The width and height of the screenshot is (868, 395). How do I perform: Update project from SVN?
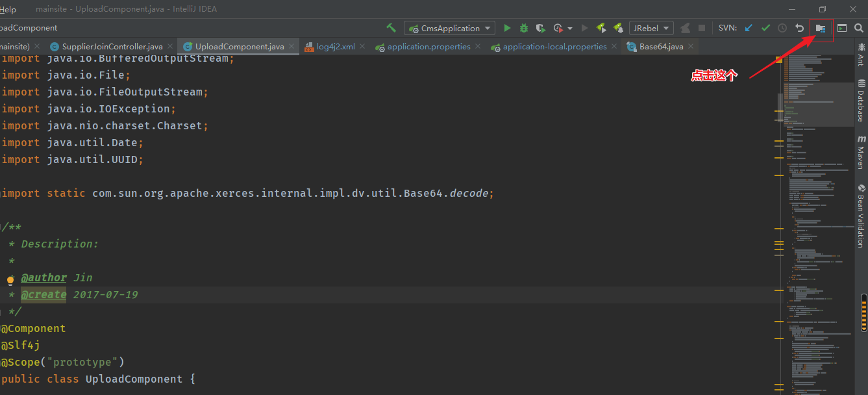(748, 28)
